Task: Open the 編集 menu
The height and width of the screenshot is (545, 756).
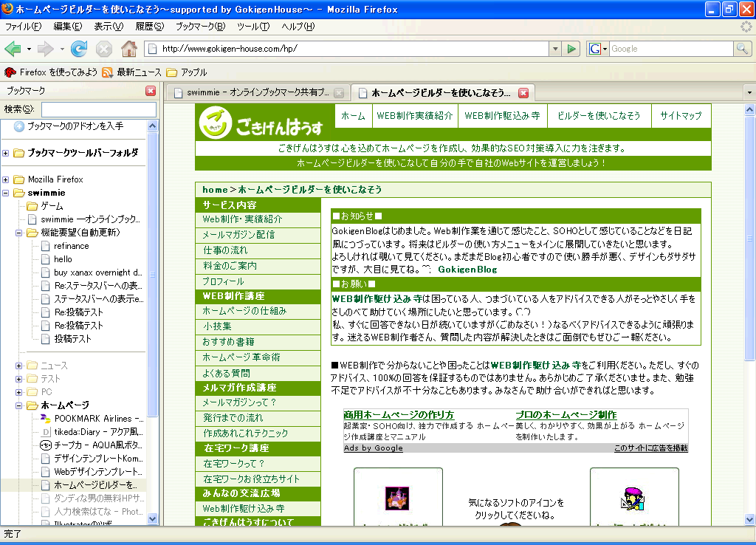Action: tap(67, 27)
